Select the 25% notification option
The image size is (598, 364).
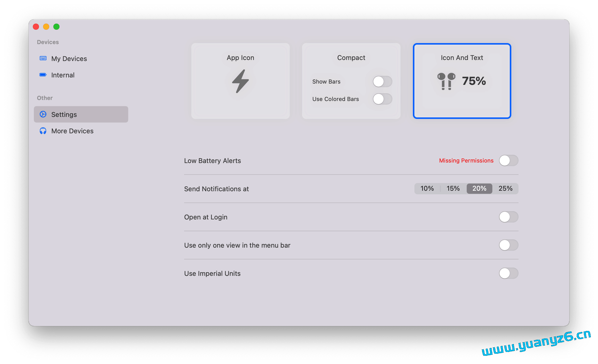point(505,189)
